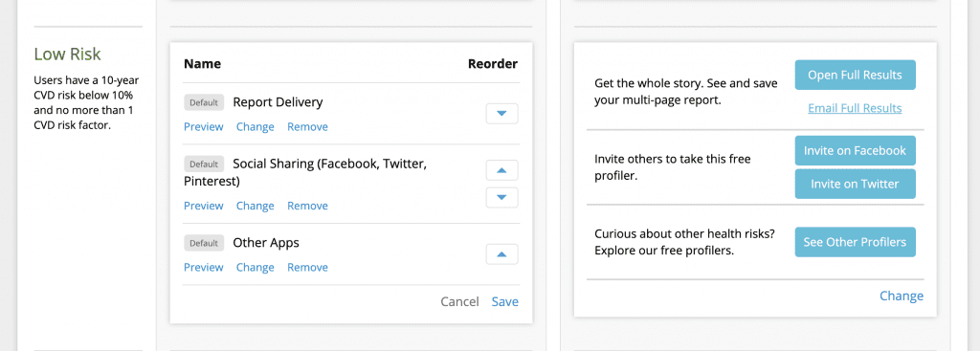Screen dimensions: 980x351
Task: Click the Low Risk heading
Action: coord(68,55)
